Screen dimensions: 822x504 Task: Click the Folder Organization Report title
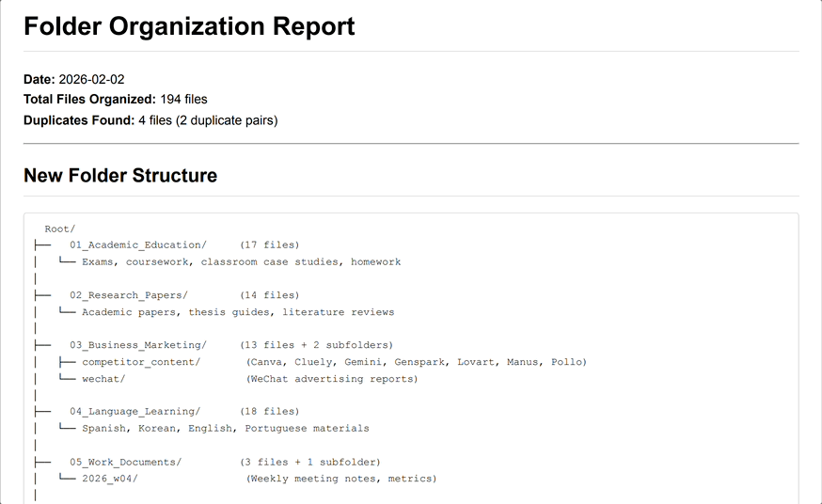(189, 26)
